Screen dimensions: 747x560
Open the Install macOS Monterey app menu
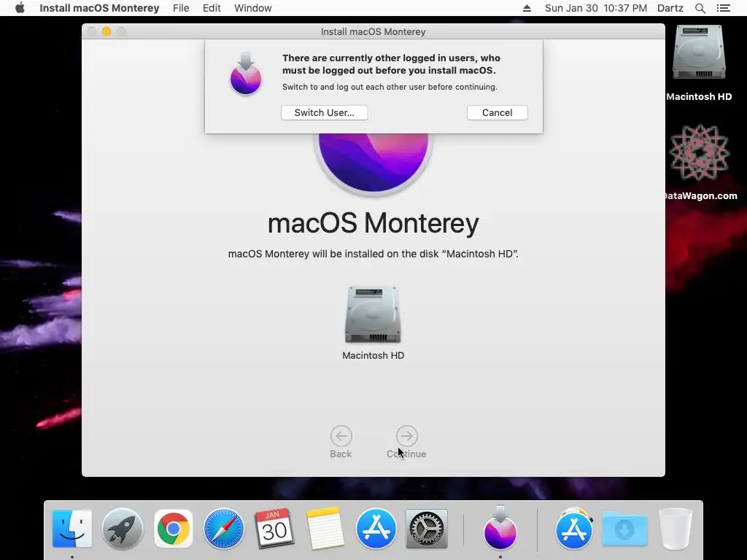[x=99, y=8]
